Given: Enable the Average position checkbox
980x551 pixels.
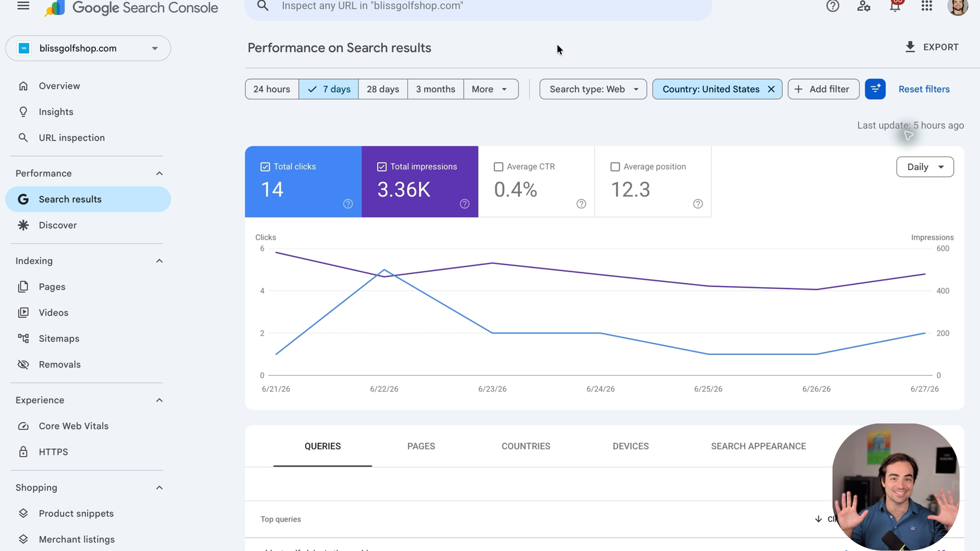Looking at the screenshot, I should click(615, 167).
